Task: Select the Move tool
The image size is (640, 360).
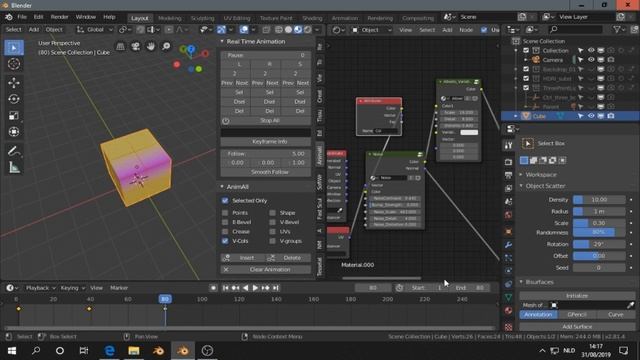Action: tap(14, 83)
